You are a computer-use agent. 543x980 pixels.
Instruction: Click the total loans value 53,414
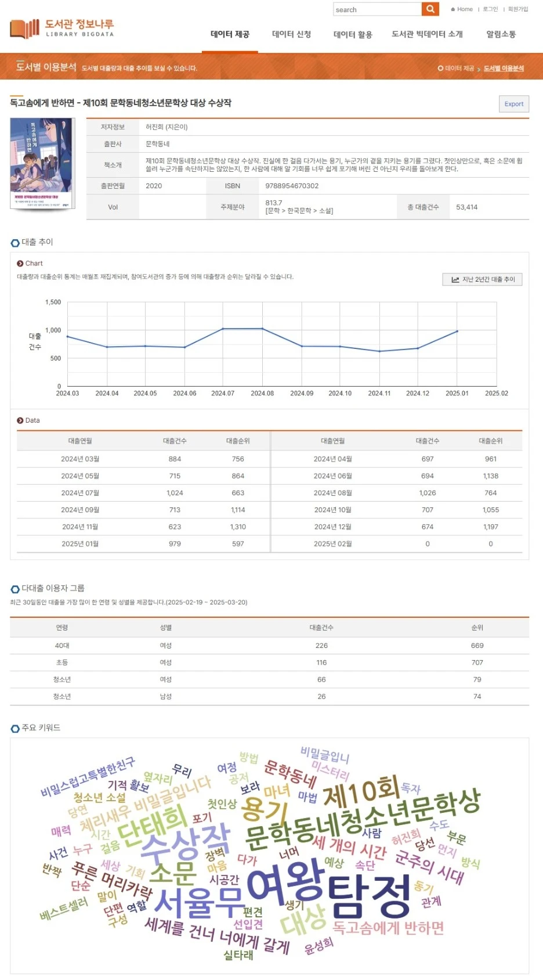pos(467,207)
